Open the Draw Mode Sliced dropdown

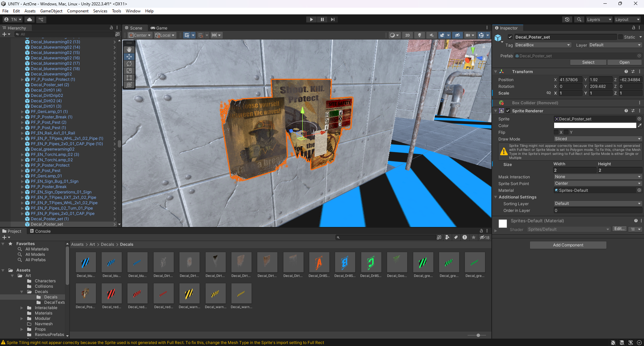pyautogui.click(x=598, y=139)
